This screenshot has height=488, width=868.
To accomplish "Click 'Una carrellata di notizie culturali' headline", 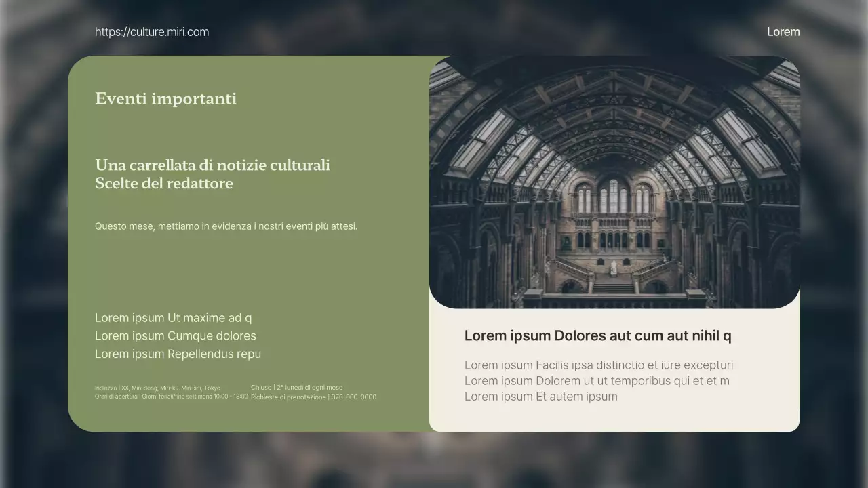I will point(212,165).
